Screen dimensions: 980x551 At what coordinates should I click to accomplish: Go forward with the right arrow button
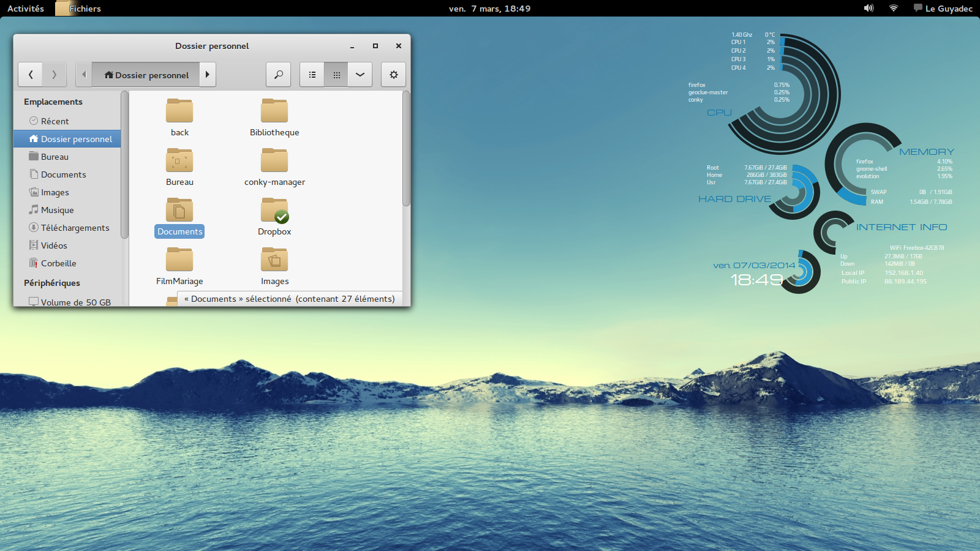54,75
